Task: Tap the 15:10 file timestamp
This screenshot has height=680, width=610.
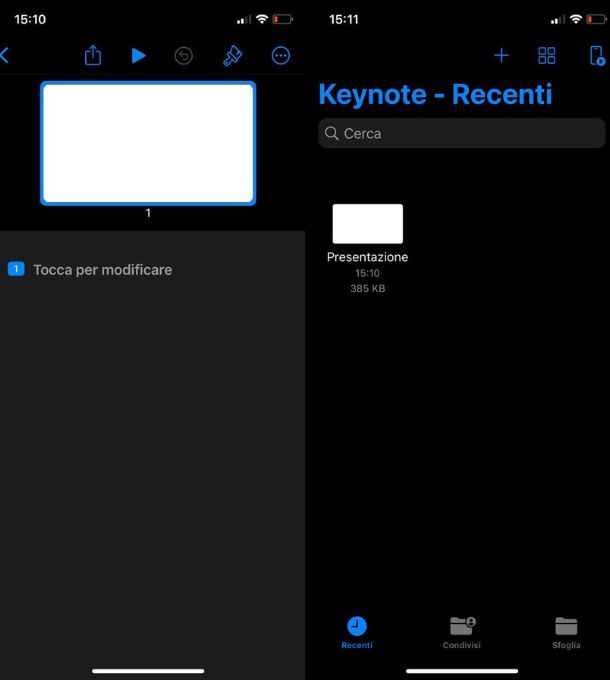Action: pos(368,273)
